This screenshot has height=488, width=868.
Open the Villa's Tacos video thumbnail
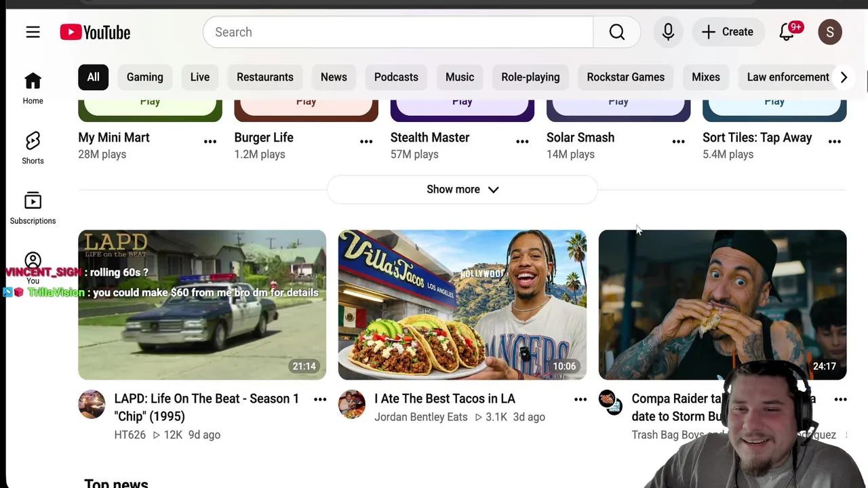[462, 304]
